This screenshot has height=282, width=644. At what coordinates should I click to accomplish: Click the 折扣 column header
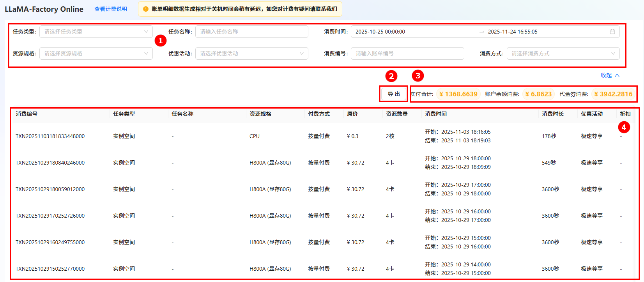coord(625,114)
